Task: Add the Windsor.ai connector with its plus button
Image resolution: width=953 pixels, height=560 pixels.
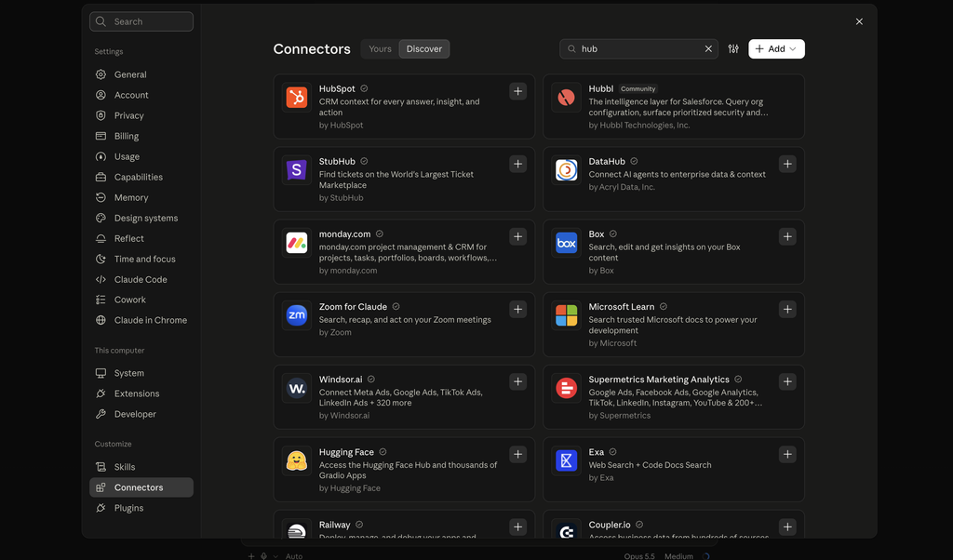Action: (517, 381)
